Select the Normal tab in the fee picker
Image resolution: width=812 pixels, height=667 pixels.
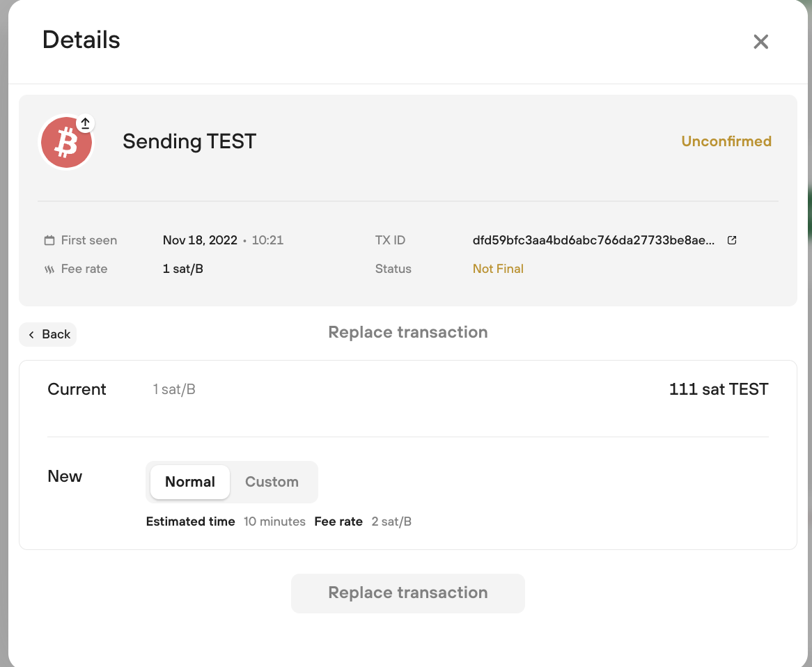[189, 482]
